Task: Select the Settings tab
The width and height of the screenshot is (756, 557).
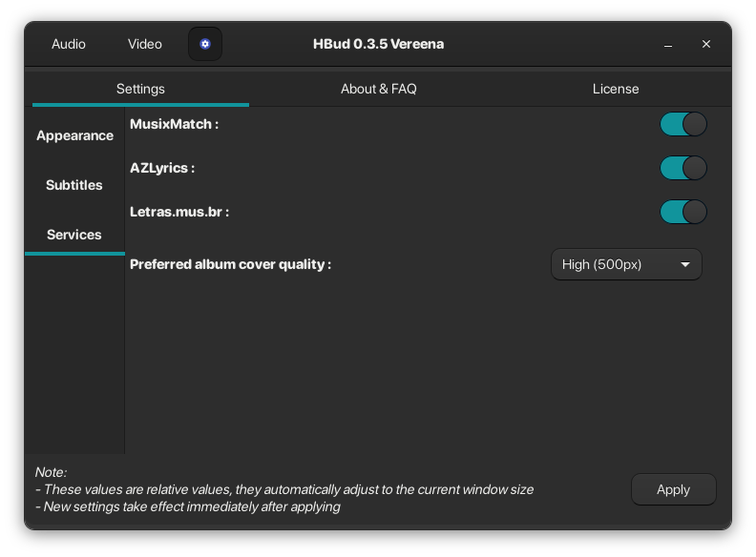Action: 140,89
